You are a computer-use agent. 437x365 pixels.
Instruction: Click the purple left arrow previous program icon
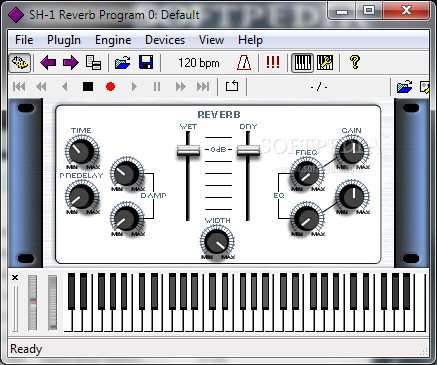tap(48, 63)
